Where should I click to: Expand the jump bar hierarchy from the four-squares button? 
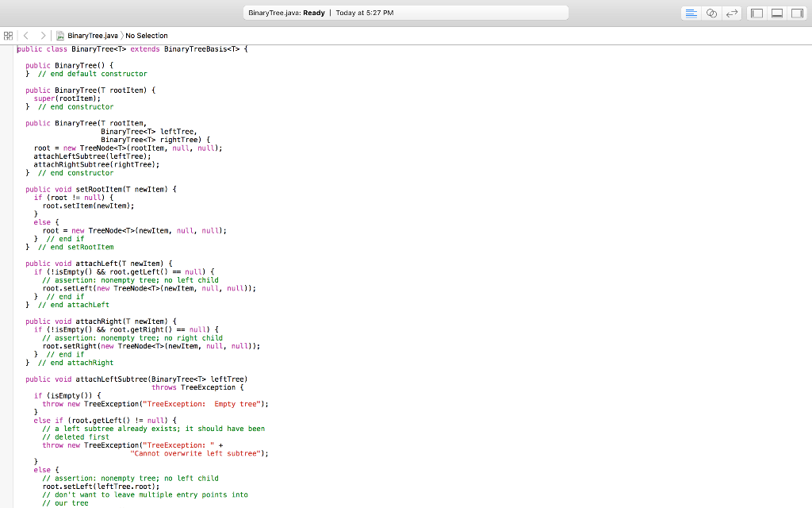tap(8, 35)
